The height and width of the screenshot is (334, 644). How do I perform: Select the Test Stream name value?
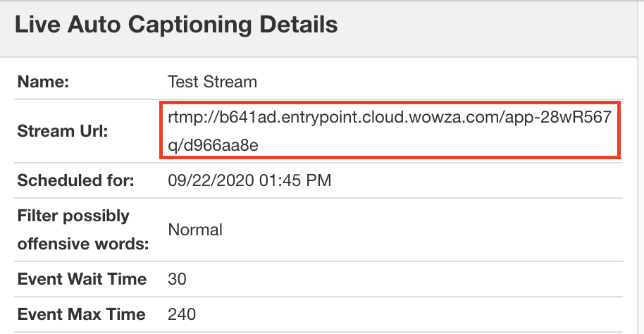[212, 82]
